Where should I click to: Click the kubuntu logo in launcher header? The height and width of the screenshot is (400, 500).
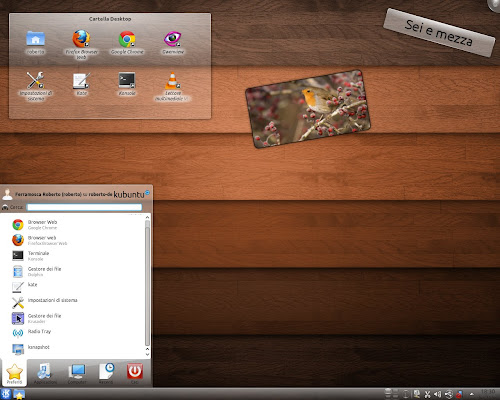coord(131,194)
